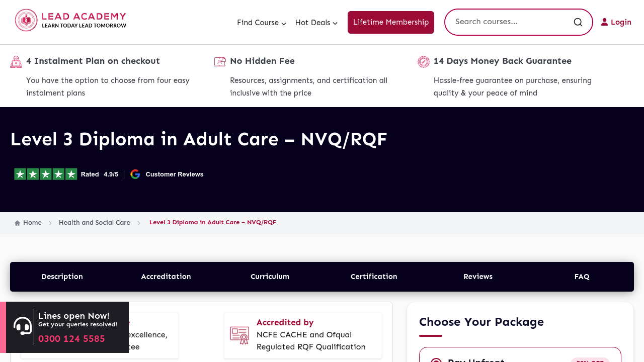
Task: Click the No Hidden Fee icon
Action: pyautogui.click(x=220, y=62)
